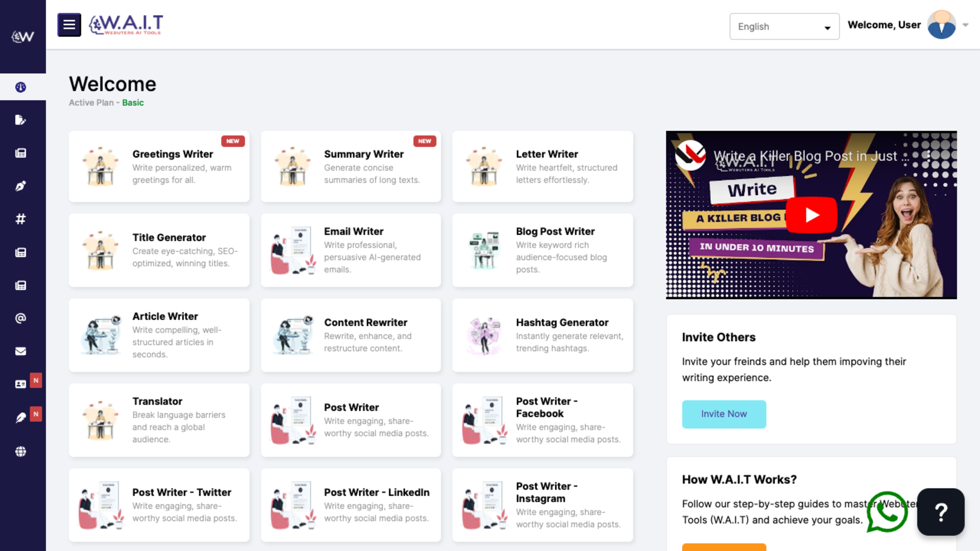Click the question mark help button
Screen dimensions: 980x551
tap(940, 512)
